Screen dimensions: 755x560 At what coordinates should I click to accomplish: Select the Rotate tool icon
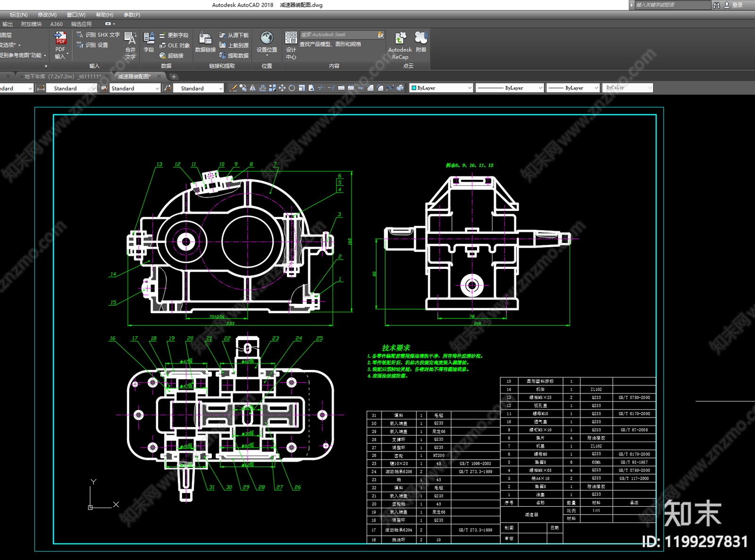(x=292, y=88)
